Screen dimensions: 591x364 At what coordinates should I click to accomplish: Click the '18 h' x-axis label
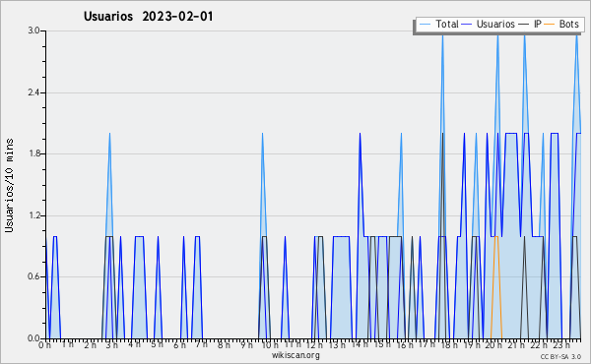pos(449,345)
